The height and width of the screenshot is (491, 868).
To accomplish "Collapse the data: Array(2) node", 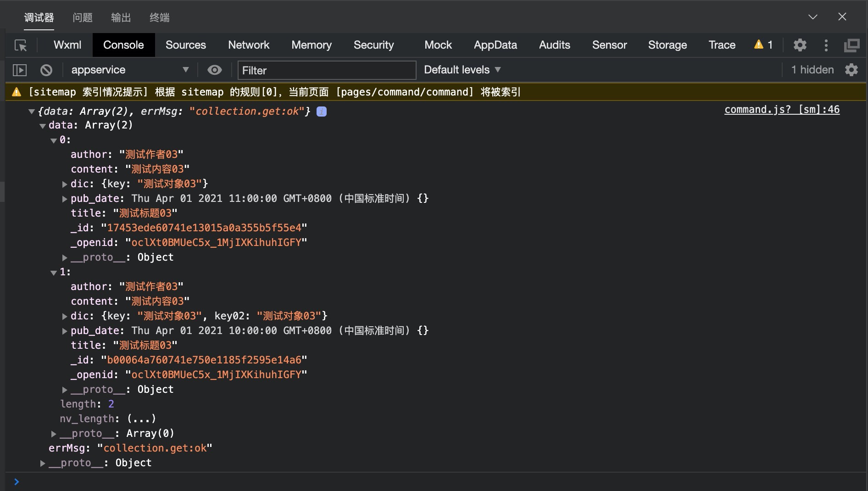I will click(43, 125).
